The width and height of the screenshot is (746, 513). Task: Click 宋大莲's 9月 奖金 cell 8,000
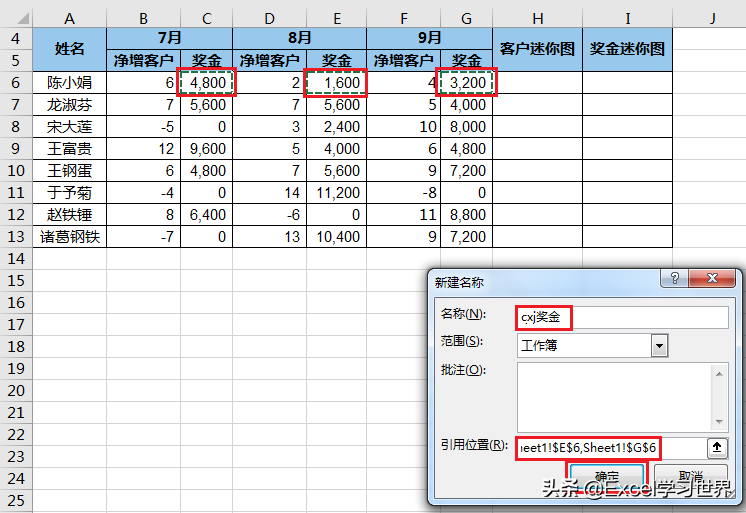466,127
